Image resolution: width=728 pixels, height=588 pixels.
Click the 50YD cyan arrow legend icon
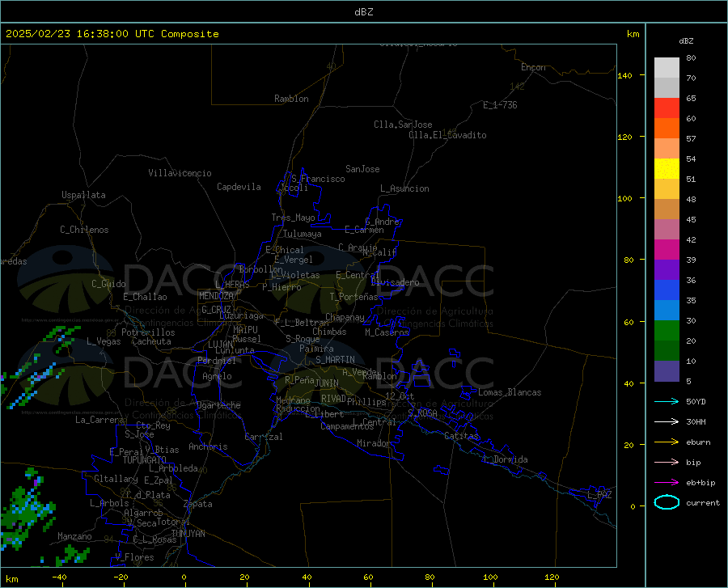667,401
